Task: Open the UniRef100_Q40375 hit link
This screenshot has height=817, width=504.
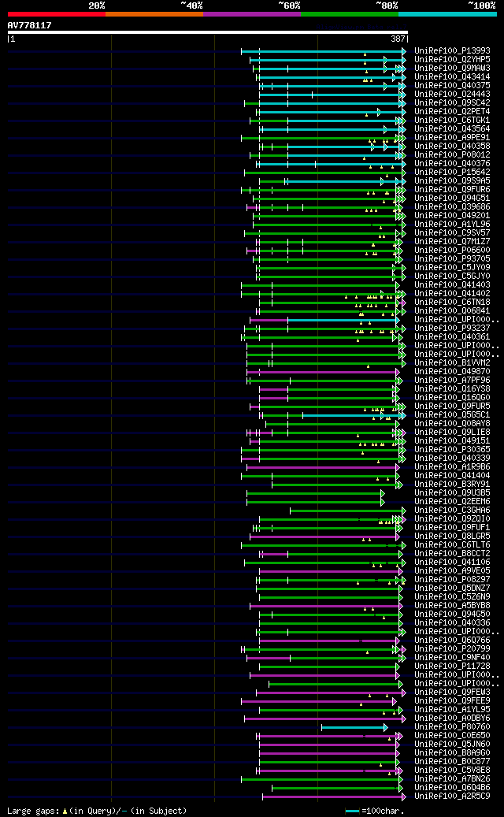Action: coord(453,85)
